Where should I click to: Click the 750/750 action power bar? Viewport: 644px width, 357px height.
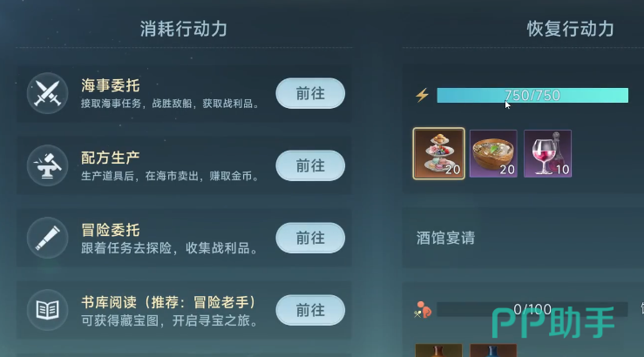coord(532,95)
